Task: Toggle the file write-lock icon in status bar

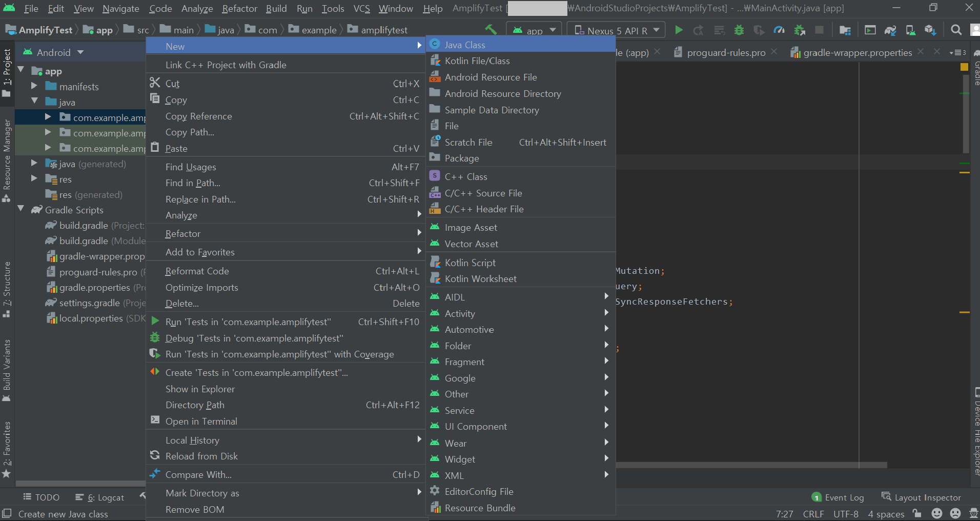Action: coord(917,513)
